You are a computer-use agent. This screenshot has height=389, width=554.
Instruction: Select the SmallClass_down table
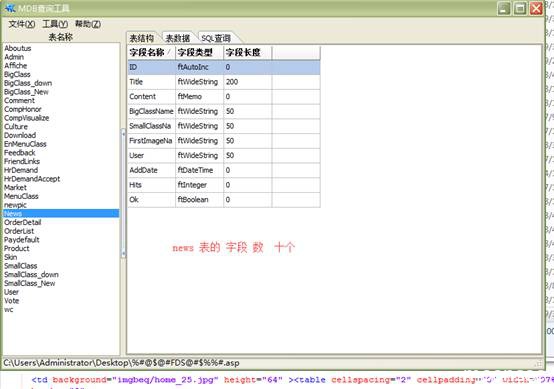tap(31, 275)
